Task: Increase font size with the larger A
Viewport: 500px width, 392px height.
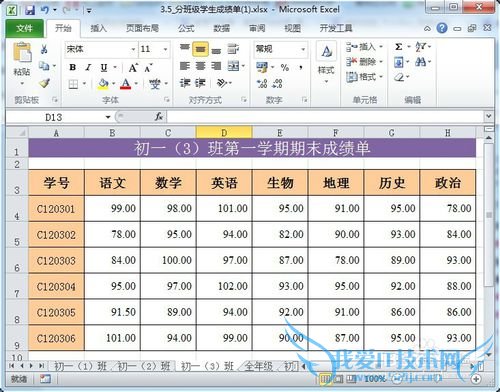Action: tap(133, 68)
